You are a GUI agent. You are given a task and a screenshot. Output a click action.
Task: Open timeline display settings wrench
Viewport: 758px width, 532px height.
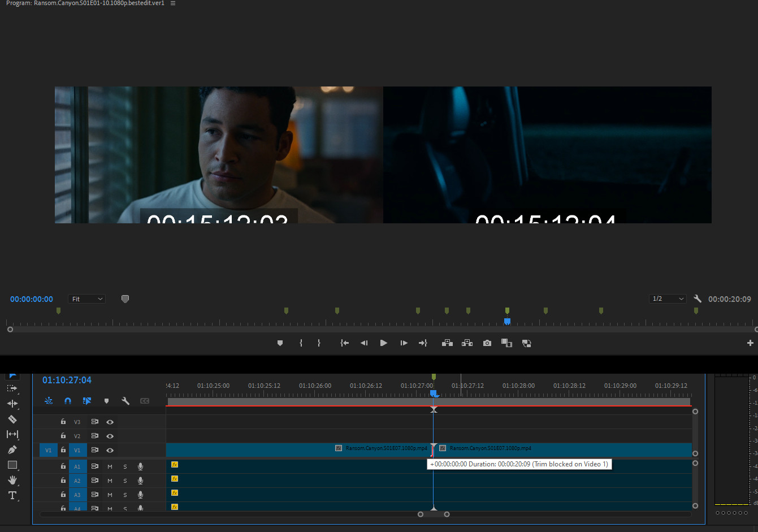[x=125, y=401]
